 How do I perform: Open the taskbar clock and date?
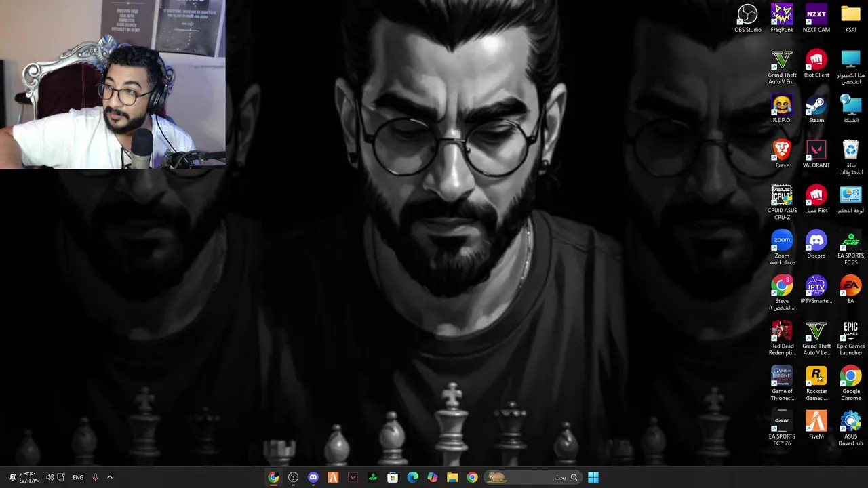click(x=28, y=477)
